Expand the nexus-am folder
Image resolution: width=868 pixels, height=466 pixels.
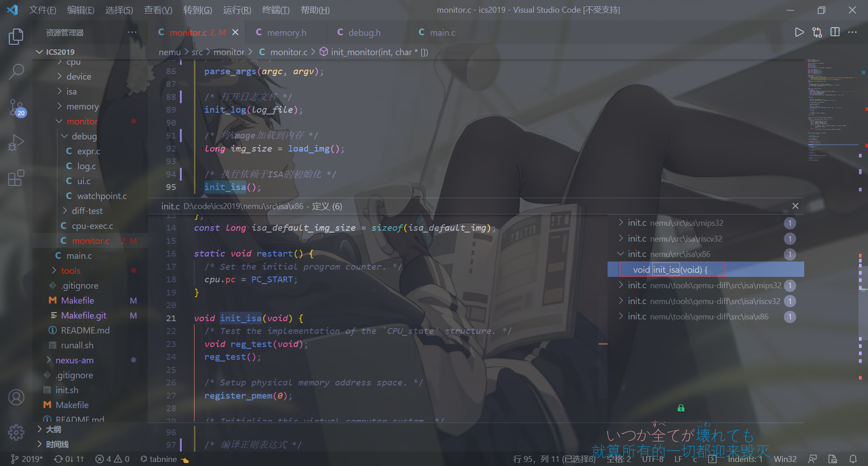coord(90,360)
